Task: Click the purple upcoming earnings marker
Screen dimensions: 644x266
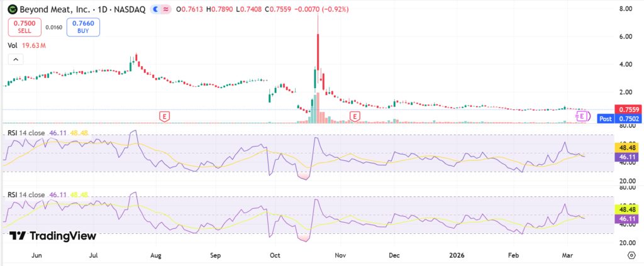Action: coord(582,116)
